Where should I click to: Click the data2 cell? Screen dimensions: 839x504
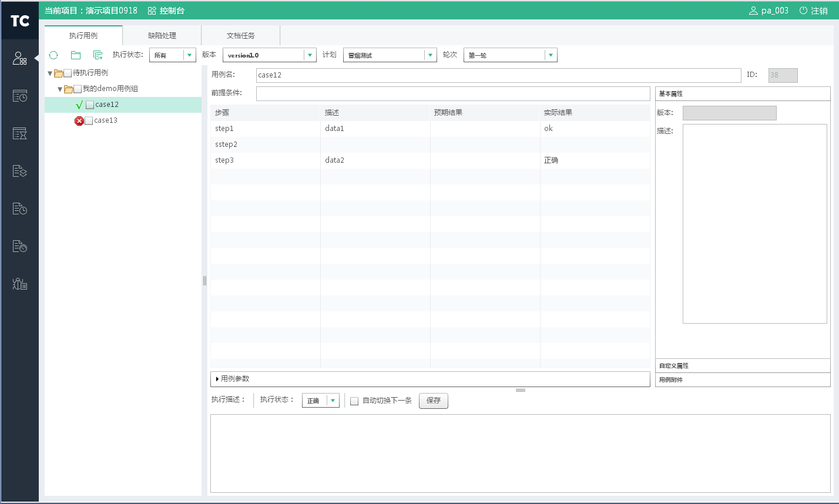pos(375,160)
